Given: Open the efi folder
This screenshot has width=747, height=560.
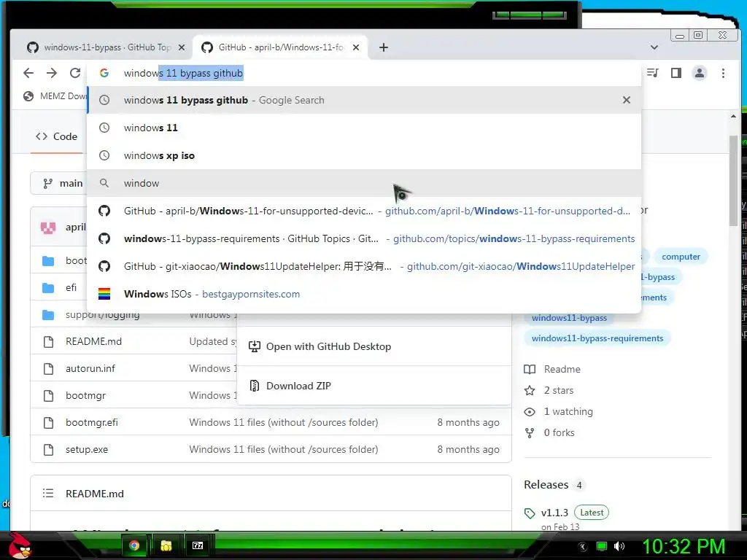Looking at the screenshot, I should coord(71,287).
